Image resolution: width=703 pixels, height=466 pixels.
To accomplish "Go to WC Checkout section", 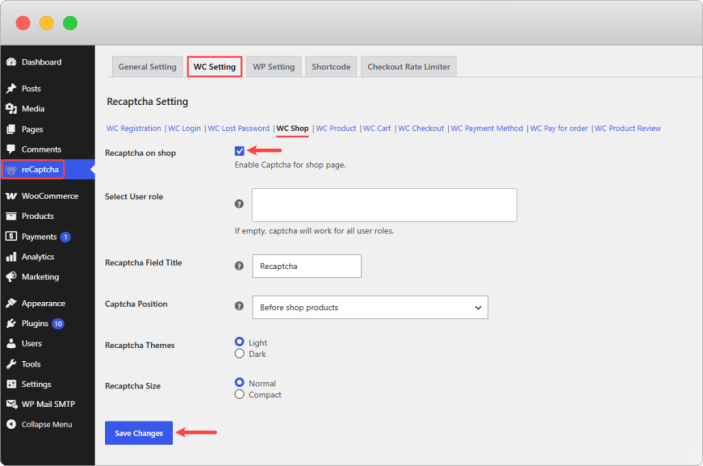I will [421, 128].
